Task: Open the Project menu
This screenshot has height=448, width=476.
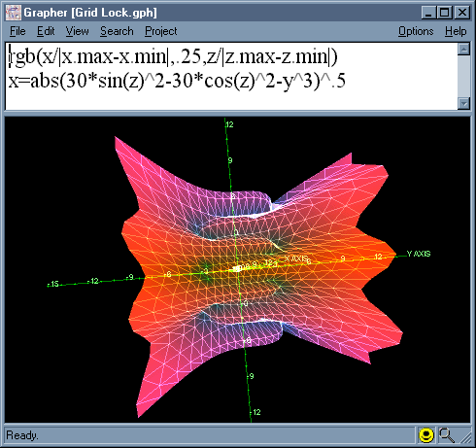Action: pyautogui.click(x=160, y=31)
